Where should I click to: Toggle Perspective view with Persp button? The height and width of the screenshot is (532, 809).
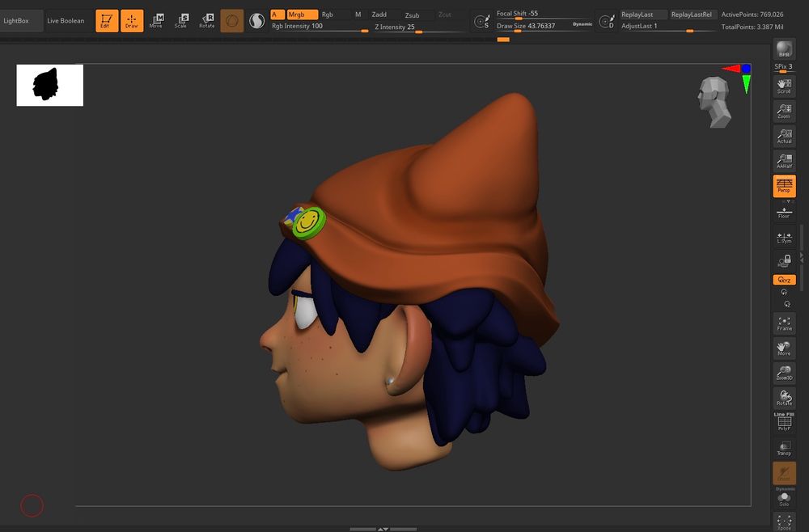coord(784,186)
